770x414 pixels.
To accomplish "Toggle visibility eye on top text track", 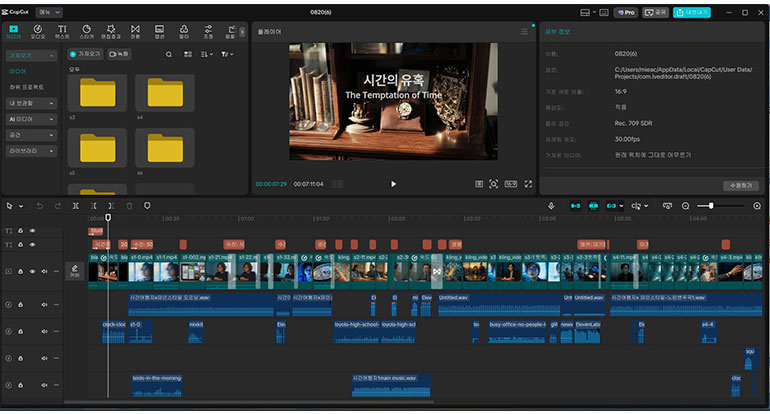I will pos(32,231).
